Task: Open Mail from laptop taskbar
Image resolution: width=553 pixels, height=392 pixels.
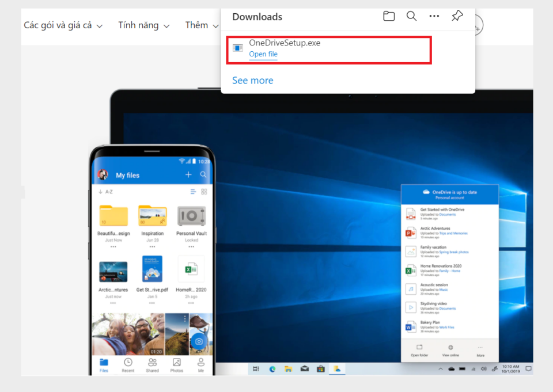Action: (x=304, y=369)
